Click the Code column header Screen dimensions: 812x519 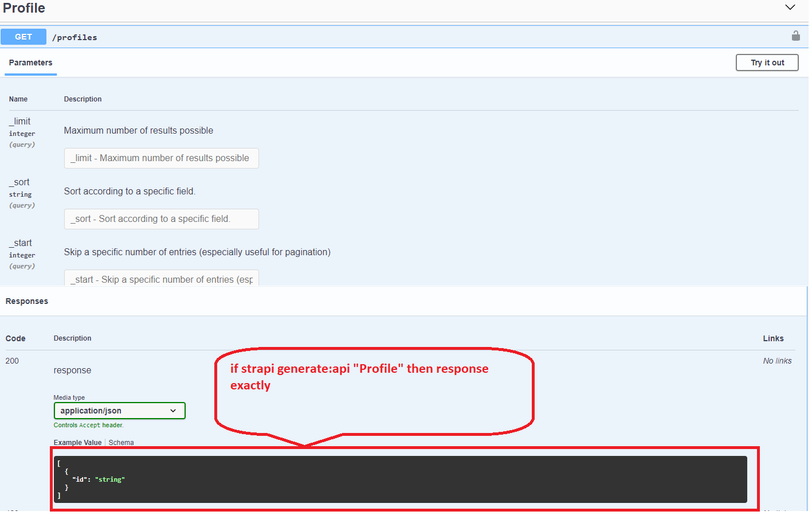click(15, 338)
